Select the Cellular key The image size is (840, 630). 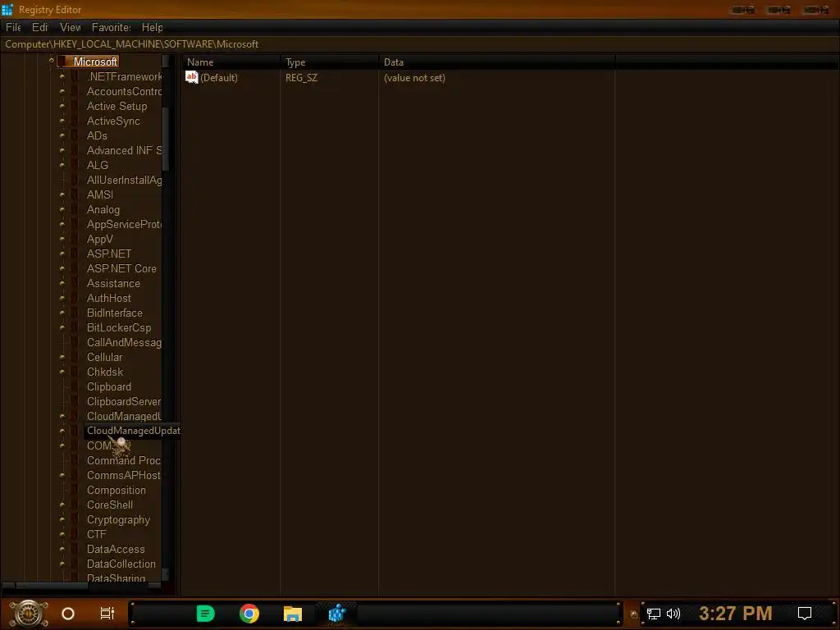pos(104,358)
